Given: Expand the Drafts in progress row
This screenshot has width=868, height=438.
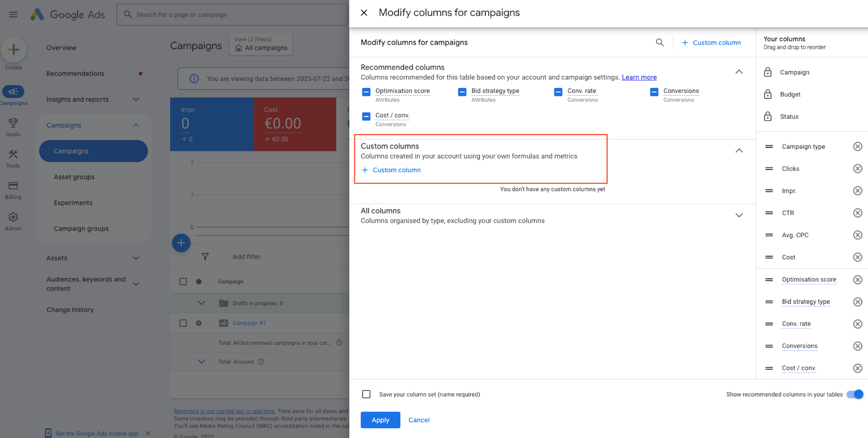Looking at the screenshot, I should (x=201, y=303).
